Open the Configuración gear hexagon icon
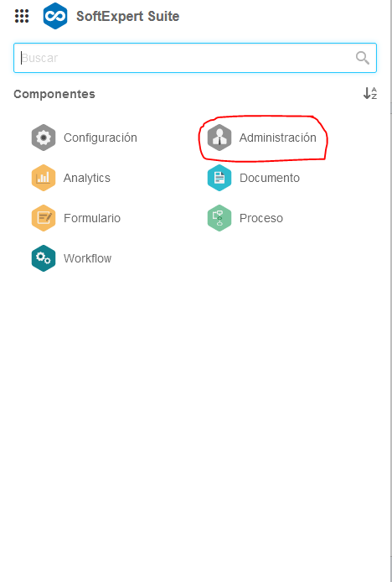392x582 pixels. point(44,138)
